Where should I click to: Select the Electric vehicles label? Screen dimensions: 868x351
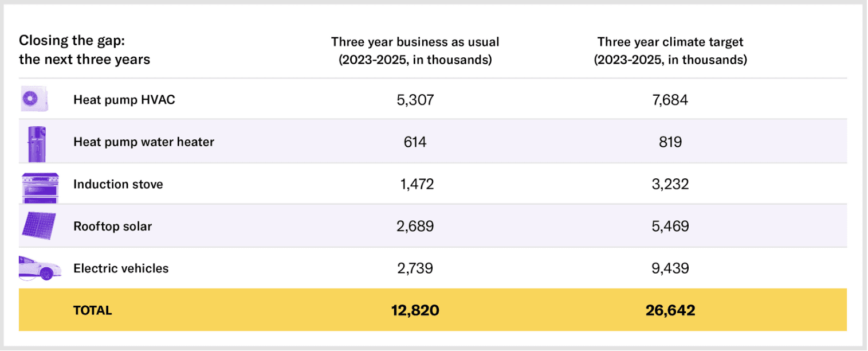tap(121, 268)
